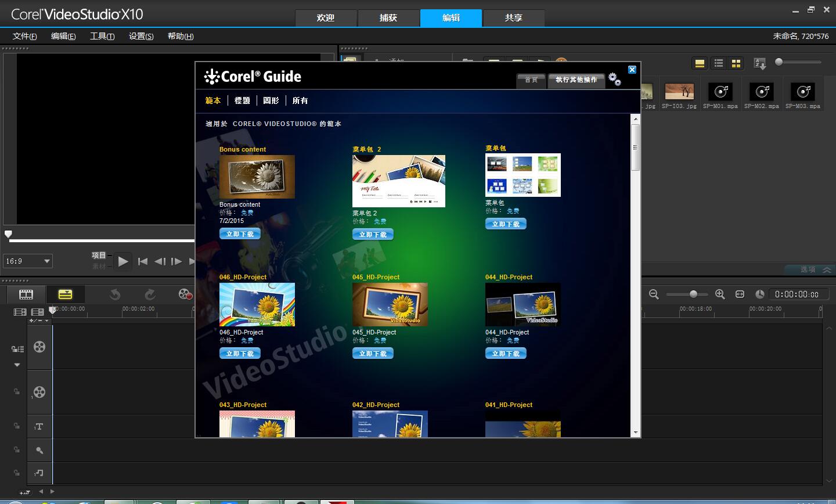836x504 pixels.
Task: Toggle lock on Overlay track 1
Action: (17, 392)
